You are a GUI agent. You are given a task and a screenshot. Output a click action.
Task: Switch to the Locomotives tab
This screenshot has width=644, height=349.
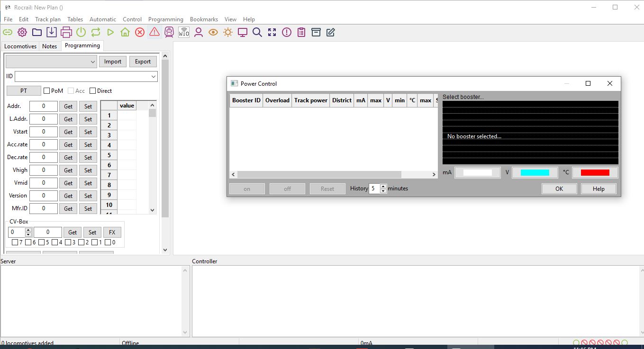(x=20, y=46)
